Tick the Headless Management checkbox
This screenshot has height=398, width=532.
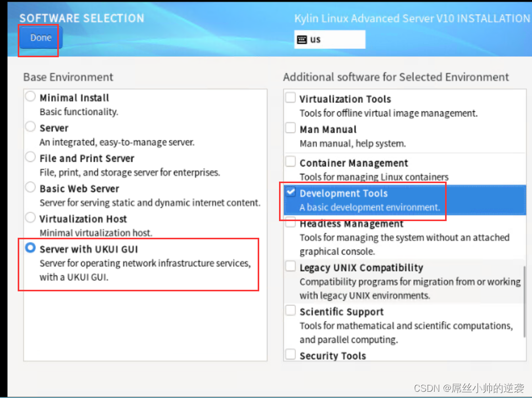coord(290,223)
